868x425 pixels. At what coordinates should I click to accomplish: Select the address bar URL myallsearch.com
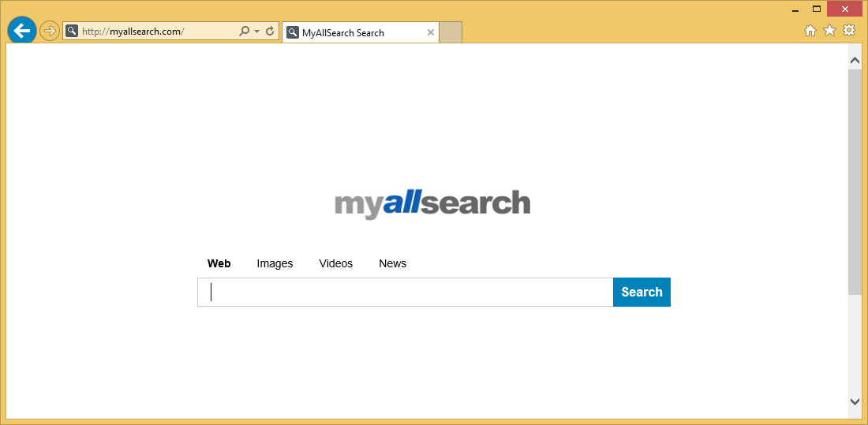click(x=133, y=32)
